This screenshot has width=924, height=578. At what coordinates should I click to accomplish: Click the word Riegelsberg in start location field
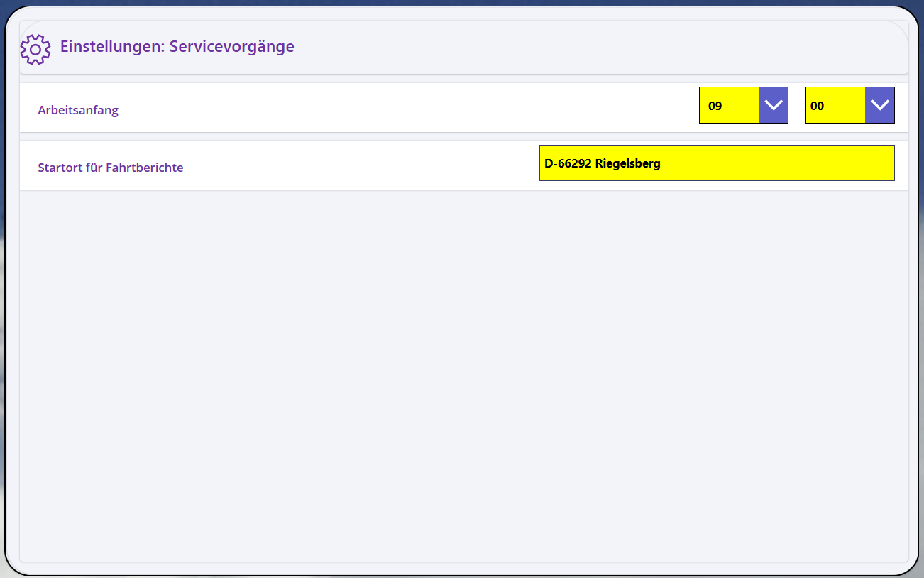click(627, 163)
